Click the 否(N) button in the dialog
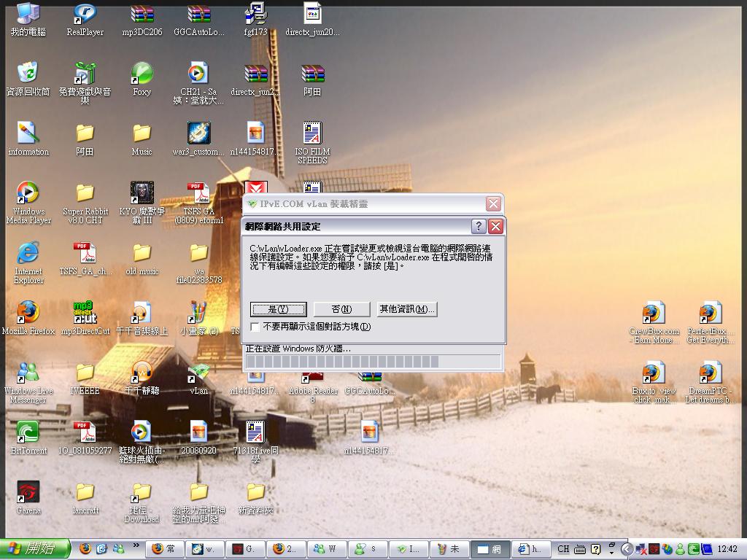This screenshot has width=747, height=560. coord(341,309)
